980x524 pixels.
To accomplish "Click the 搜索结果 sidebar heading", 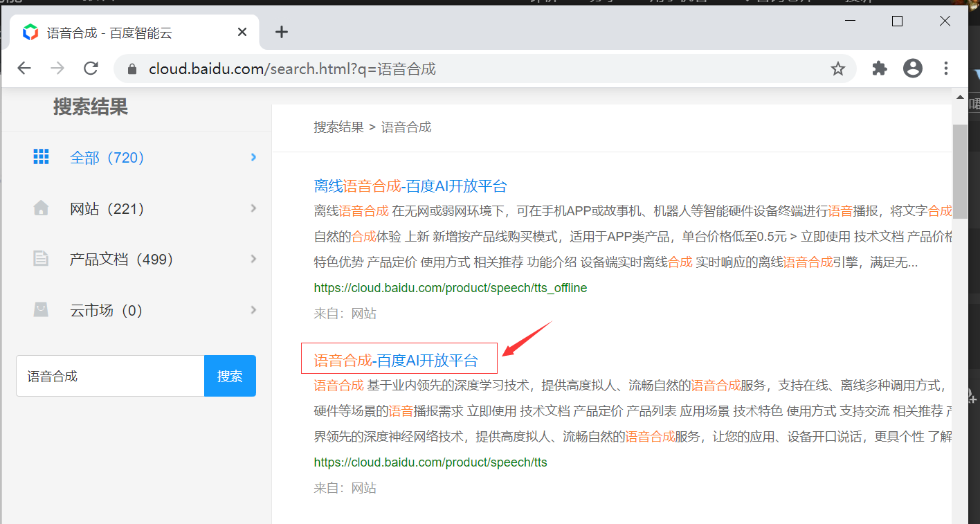I will [x=91, y=107].
